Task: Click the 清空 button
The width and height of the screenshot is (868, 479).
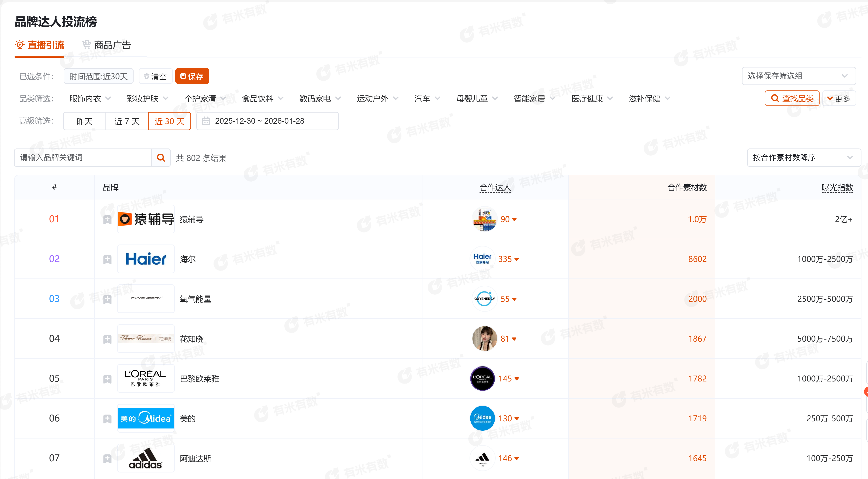Action: pyautogui.click(x=155, y=76)
